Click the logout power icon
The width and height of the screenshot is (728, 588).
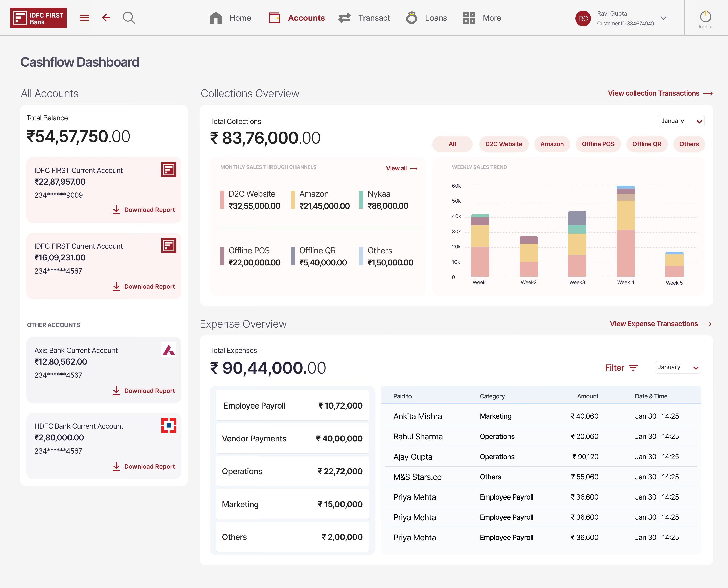pos(705,17)
